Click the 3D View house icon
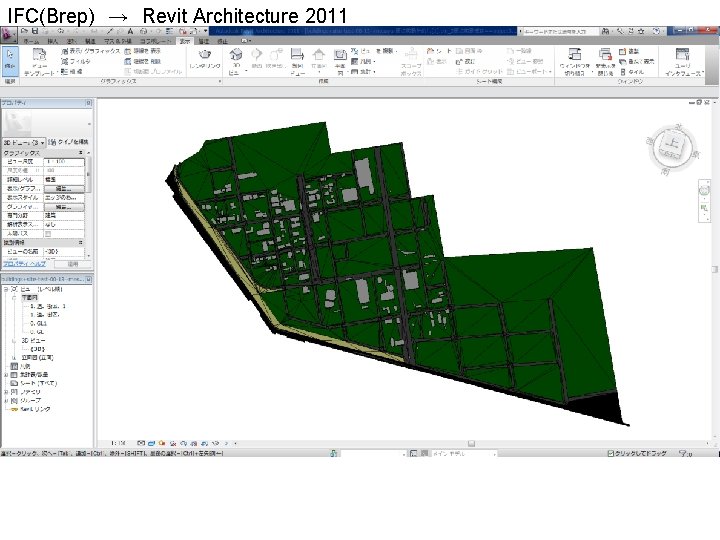Screen dimensions: 720x540 236,55
